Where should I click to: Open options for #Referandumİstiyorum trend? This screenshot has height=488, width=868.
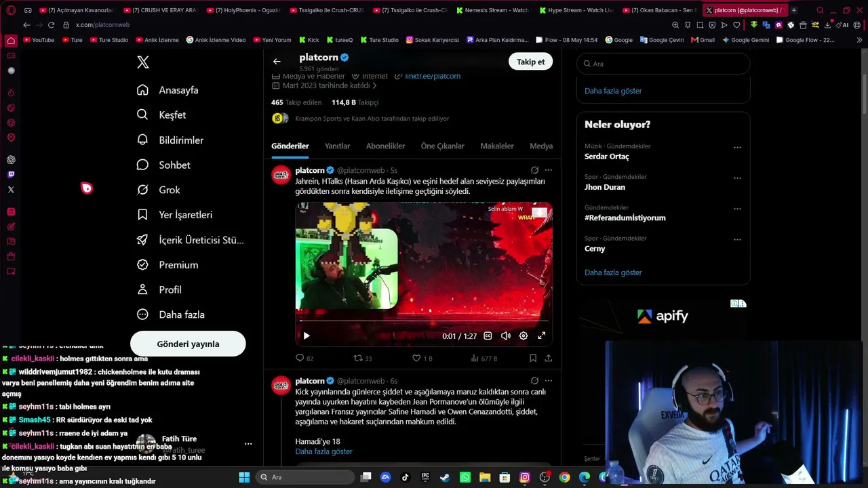click(737, 209)
